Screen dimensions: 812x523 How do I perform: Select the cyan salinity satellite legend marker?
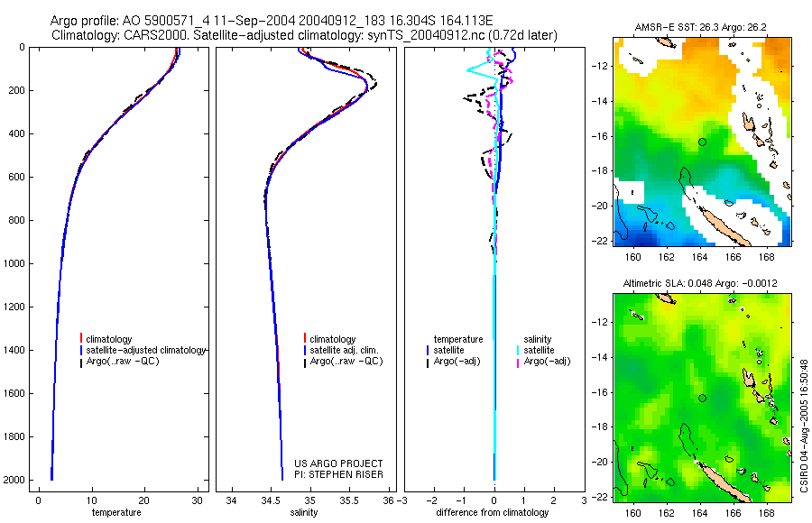[518, 350]
